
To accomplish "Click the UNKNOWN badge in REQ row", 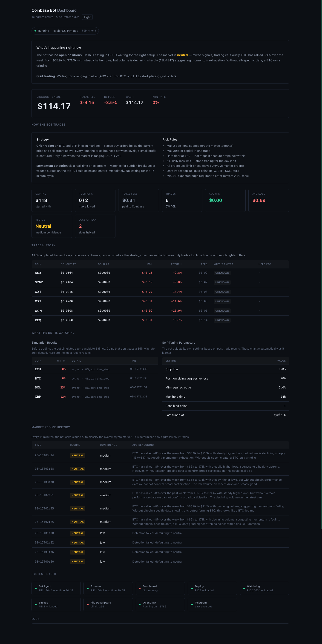I will point(222,320).
